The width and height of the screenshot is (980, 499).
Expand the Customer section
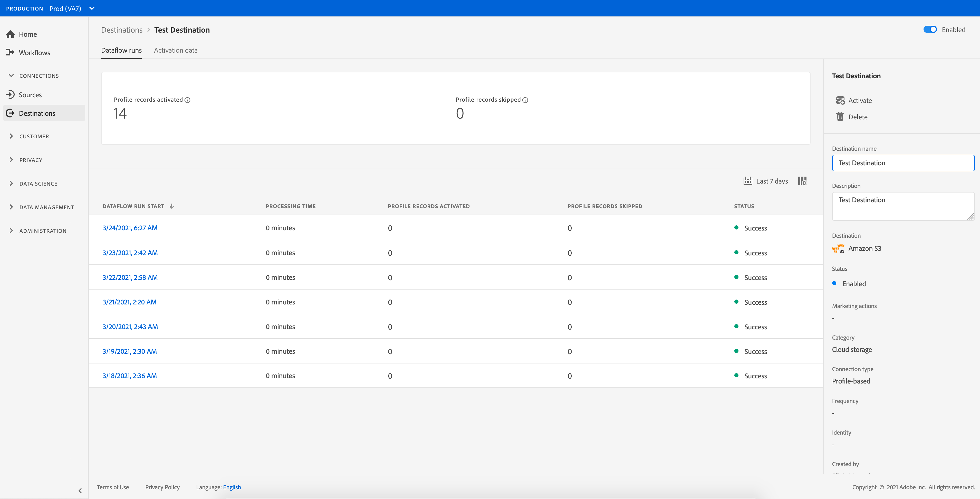coord(34,137)
